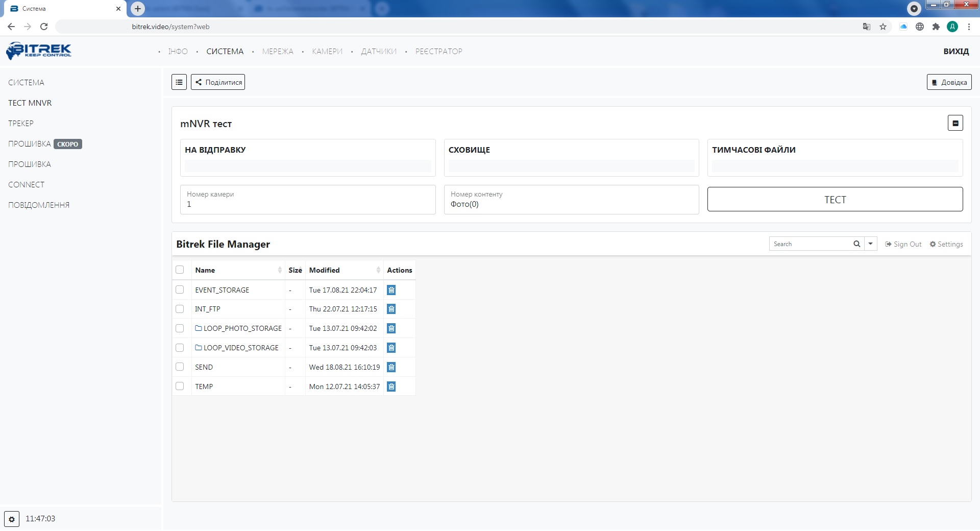This screenshot has height=531, width=980.
Task: Open the search options dropdown arrow
Action: 870,244
